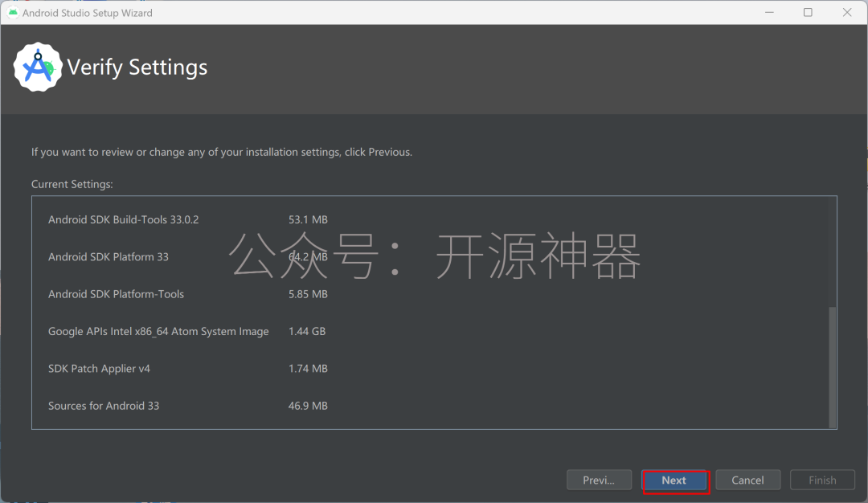Viewport: 868px width, 503px height.
Task: Click the settings list vertical scrollbar
Action: pos(832,366)
